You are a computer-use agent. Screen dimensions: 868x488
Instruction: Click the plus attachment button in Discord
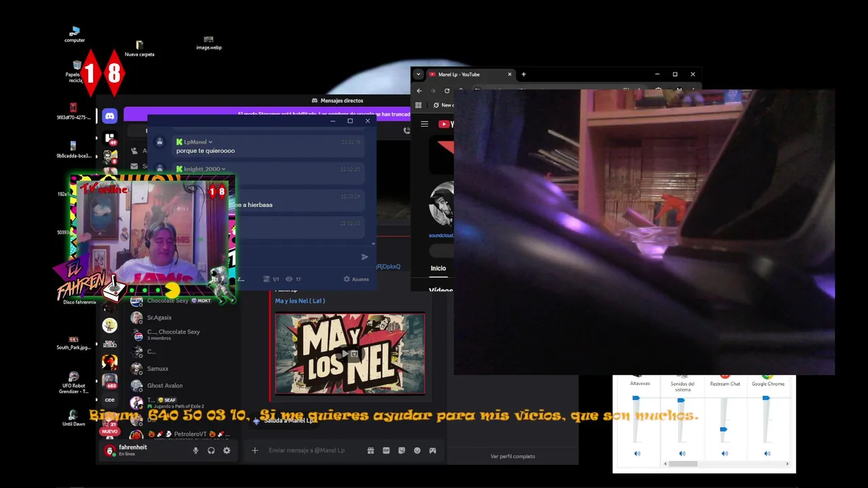click(255, 450)
